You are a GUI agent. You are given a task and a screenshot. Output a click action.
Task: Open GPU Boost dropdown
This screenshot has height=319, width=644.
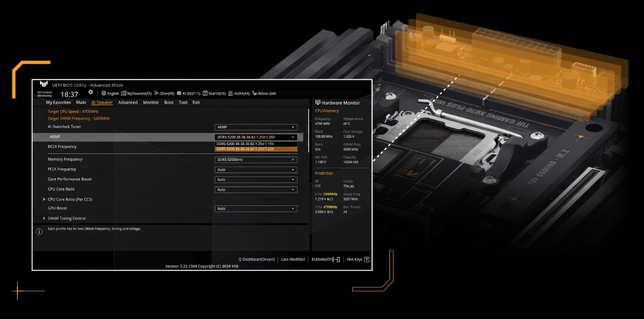point(256,209)
